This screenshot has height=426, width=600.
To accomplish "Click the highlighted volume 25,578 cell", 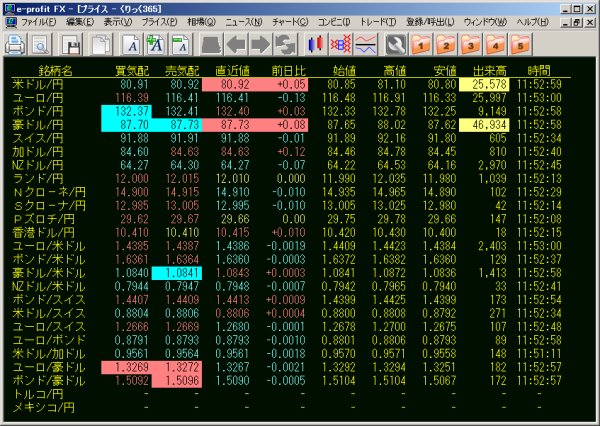I will pyautogui.click(x=484, y=84).
